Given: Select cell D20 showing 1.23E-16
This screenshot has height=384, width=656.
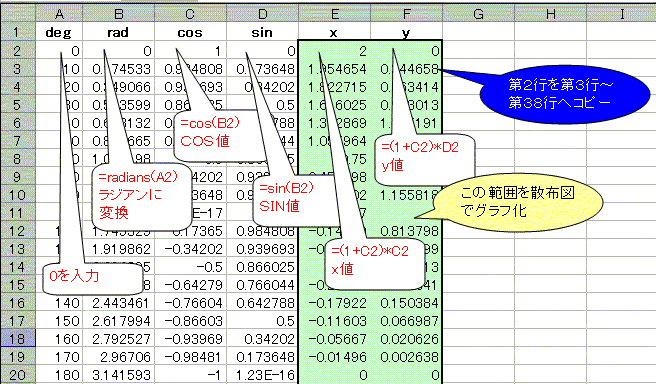Looking at the screenshot, I should 262,375.
